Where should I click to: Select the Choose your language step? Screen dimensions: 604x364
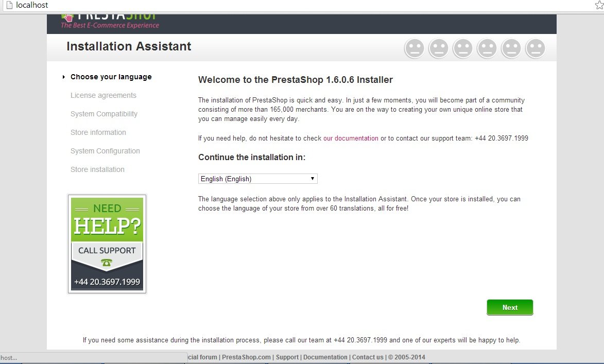click(111, 77)
